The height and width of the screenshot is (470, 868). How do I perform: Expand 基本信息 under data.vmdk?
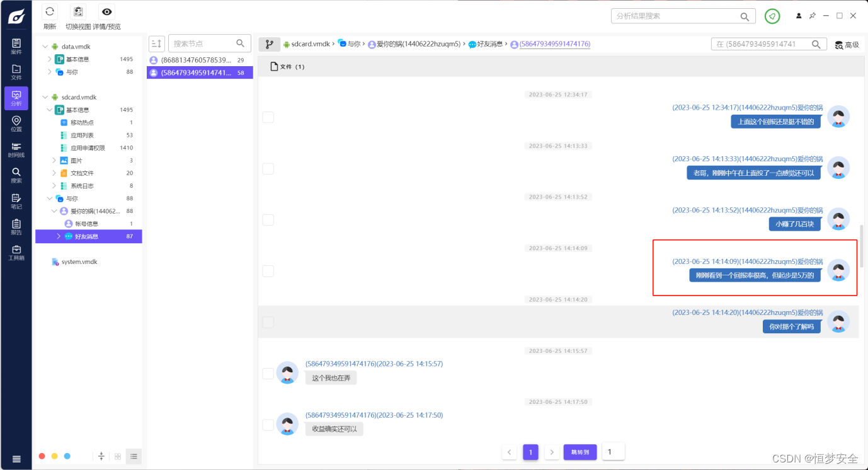point(50,59)
